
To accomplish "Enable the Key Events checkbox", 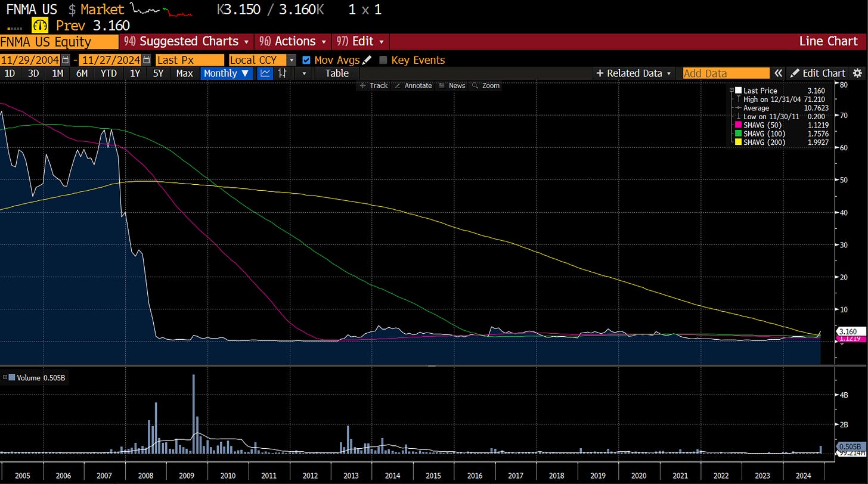I will (x=383, y=60).
